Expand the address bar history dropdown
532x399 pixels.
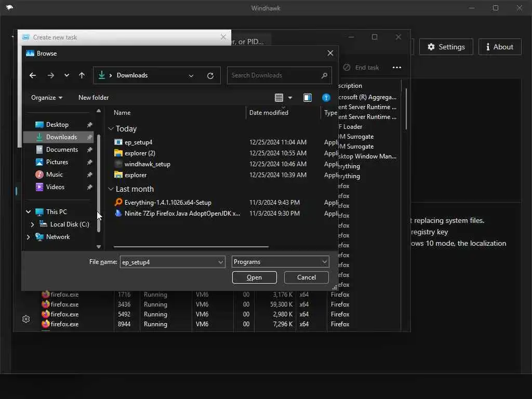click(191, 76)
